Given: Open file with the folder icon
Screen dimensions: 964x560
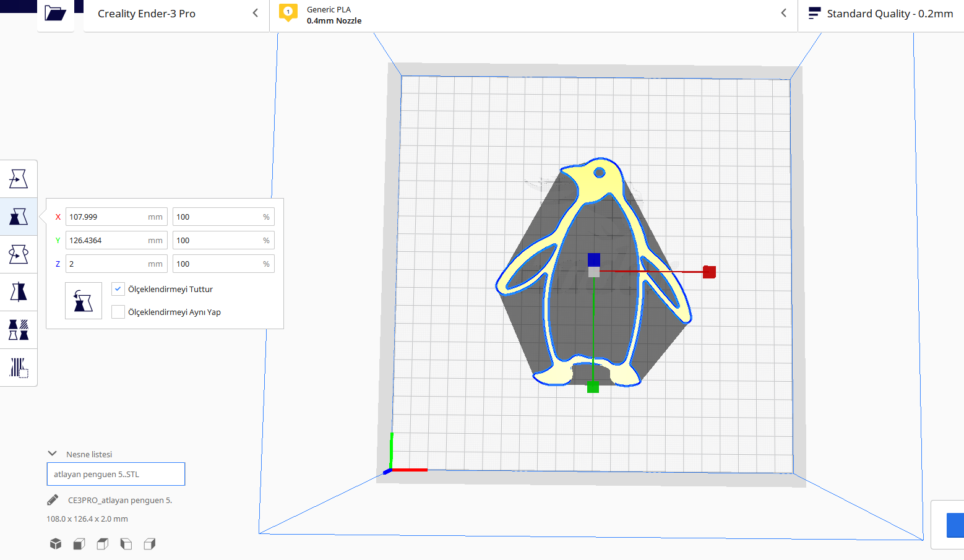Looking at the screenshot, I should tap(55, 14).
